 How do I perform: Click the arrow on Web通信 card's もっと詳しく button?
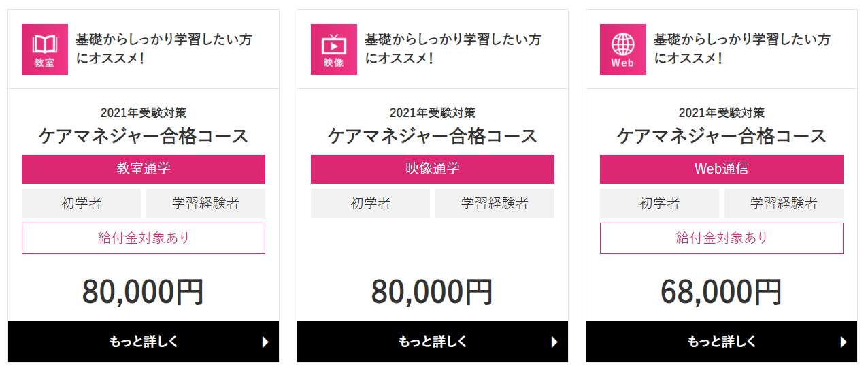tap(844, 342)
